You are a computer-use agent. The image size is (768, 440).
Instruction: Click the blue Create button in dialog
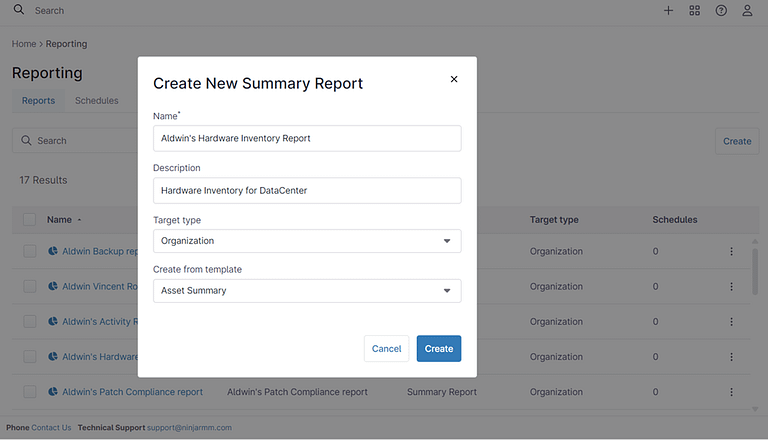tap(439, 348)
